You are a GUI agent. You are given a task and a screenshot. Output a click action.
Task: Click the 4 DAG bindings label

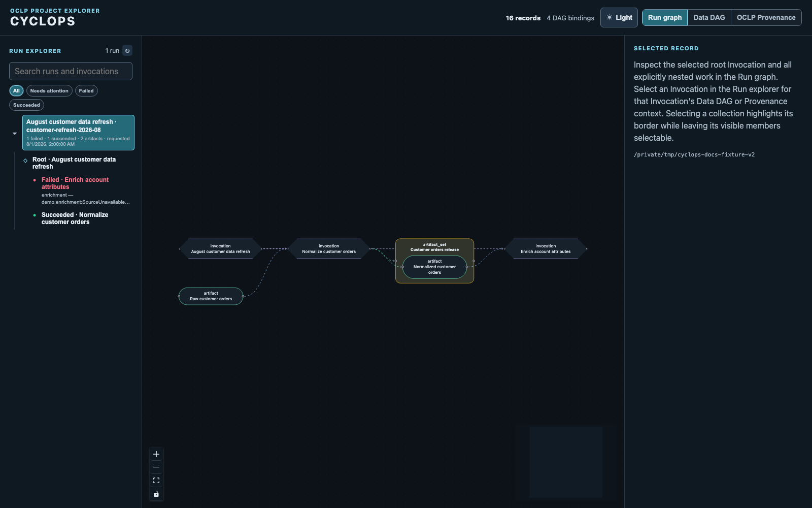pos(570,18)
